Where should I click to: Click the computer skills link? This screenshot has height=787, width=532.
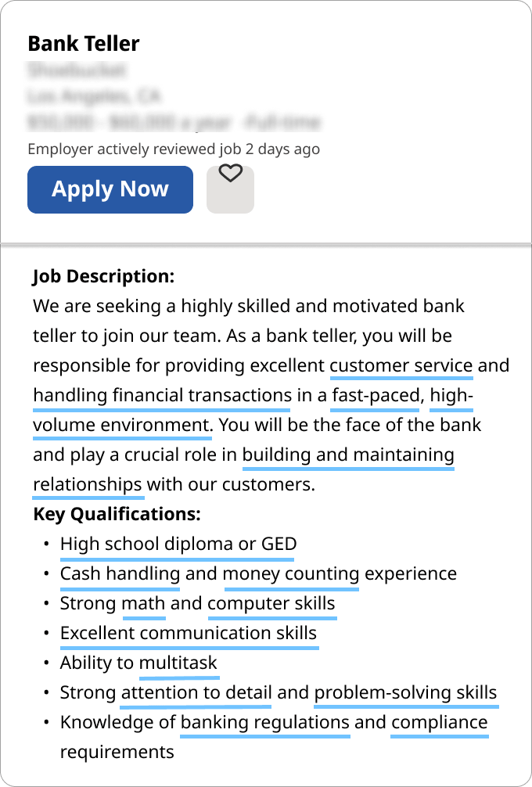tap(272, 603)
